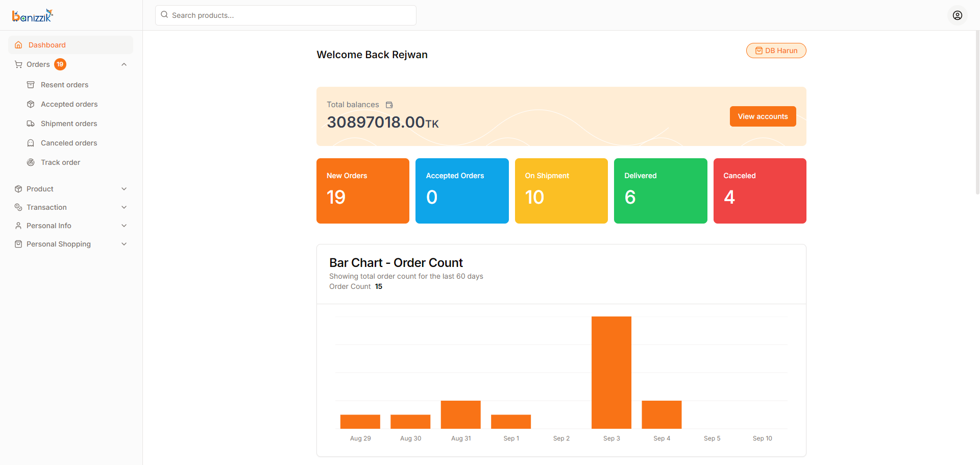Click the Banizzik logo
The height and width of the screenshot is (465, 980).
pos(33,15)
